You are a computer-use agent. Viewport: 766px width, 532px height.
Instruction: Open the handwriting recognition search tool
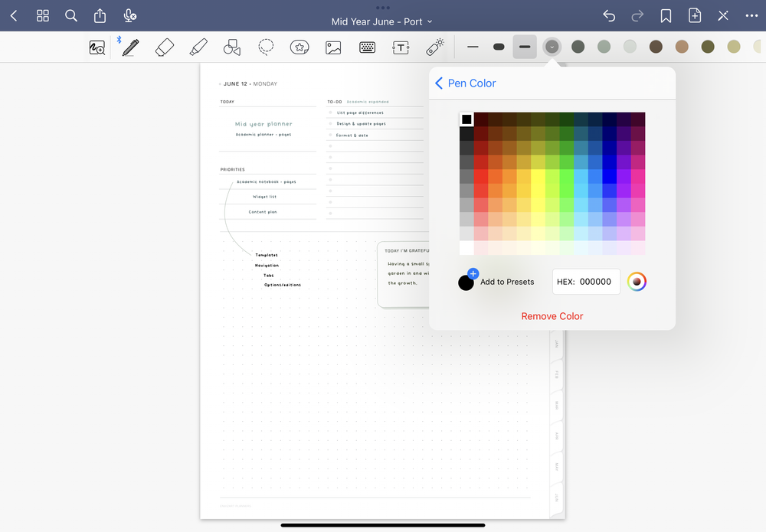[97, 47]
